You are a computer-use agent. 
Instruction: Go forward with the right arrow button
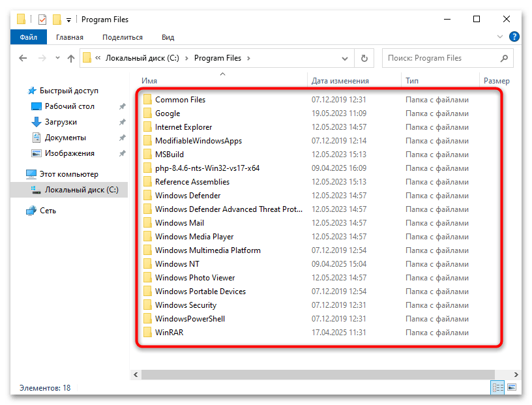[42, 58]
